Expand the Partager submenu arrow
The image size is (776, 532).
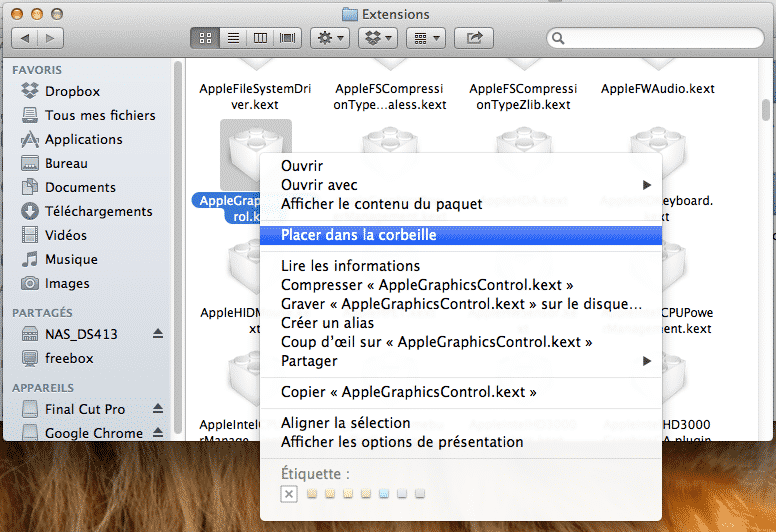(646, 361)
